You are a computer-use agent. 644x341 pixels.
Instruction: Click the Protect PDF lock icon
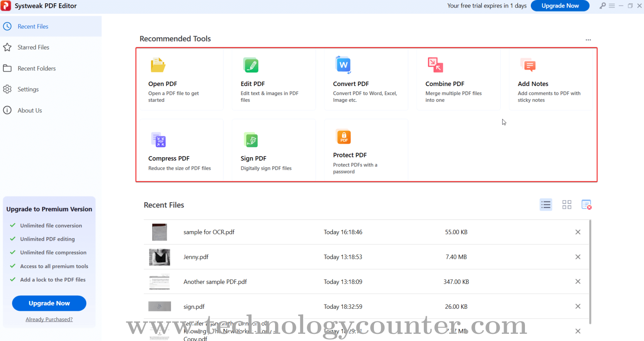click(344, 137)
